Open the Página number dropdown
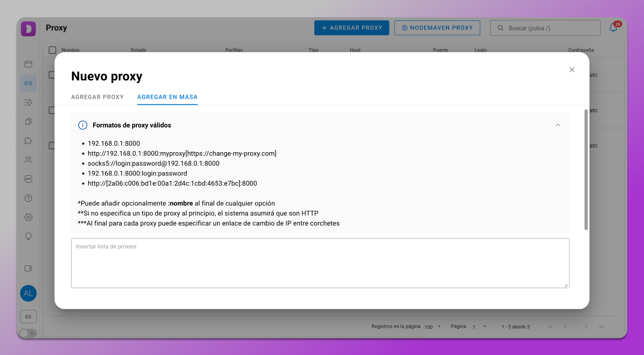 (480, 327)
